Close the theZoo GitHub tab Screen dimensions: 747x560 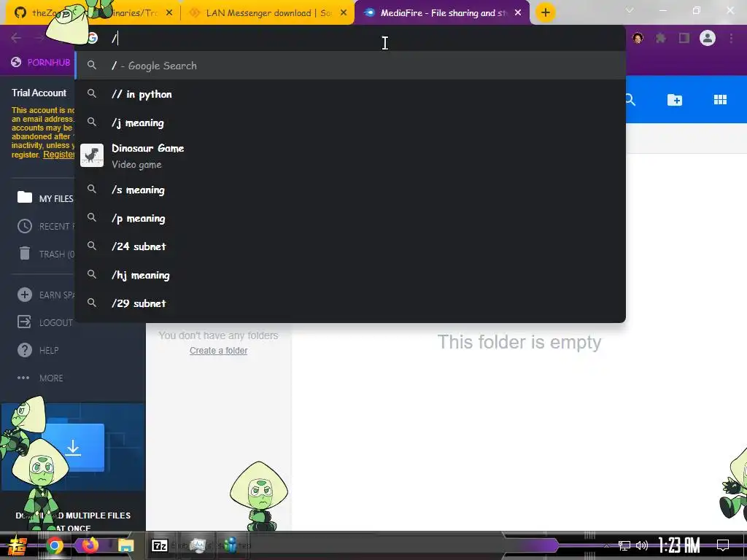169,13
